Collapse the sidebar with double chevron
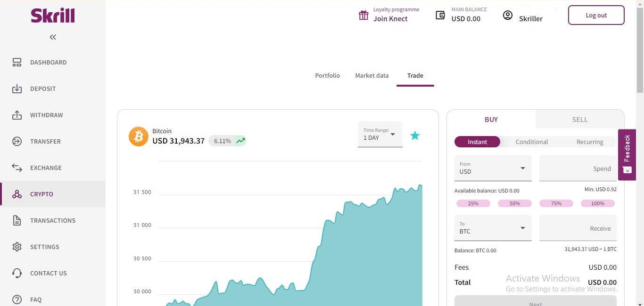Screen dimensions: 644x306 (x=53, y=37)
